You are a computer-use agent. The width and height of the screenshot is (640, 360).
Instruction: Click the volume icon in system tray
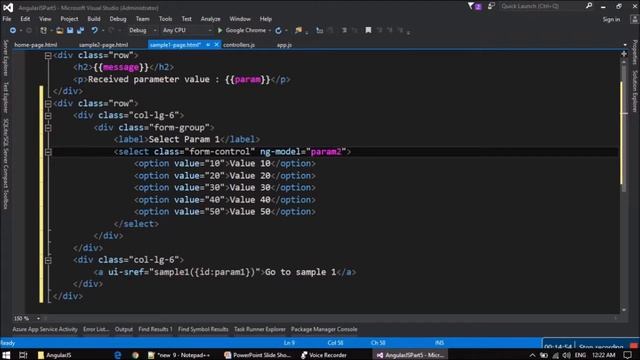pos(567,355)
